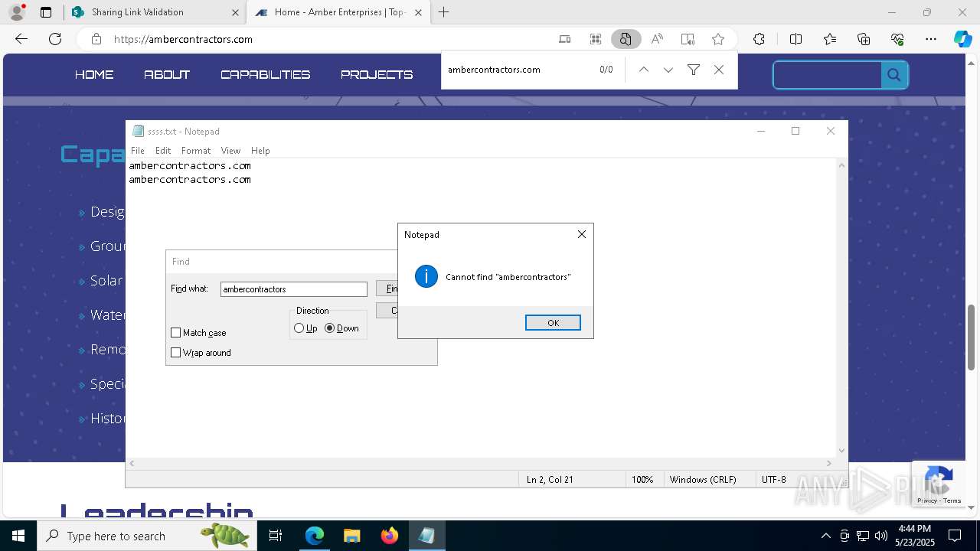Open the Favorites list icon

[x=830, y=39]
